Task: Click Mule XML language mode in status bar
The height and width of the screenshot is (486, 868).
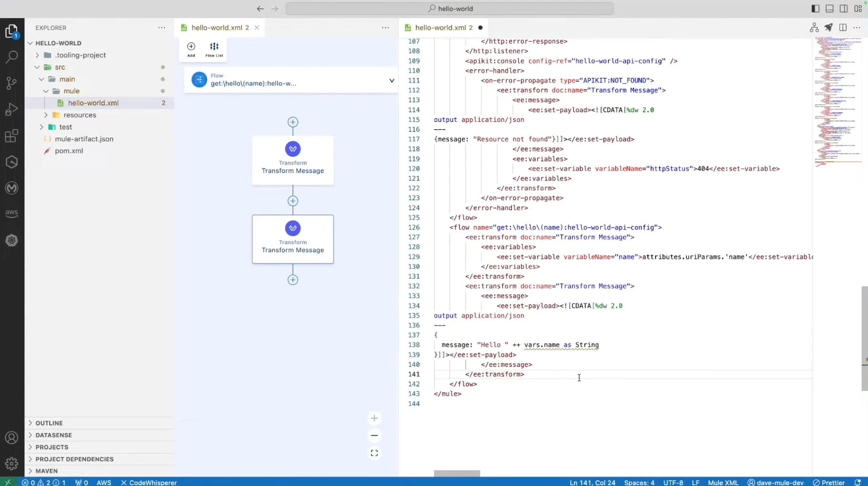Action: (x=723, y=482)
